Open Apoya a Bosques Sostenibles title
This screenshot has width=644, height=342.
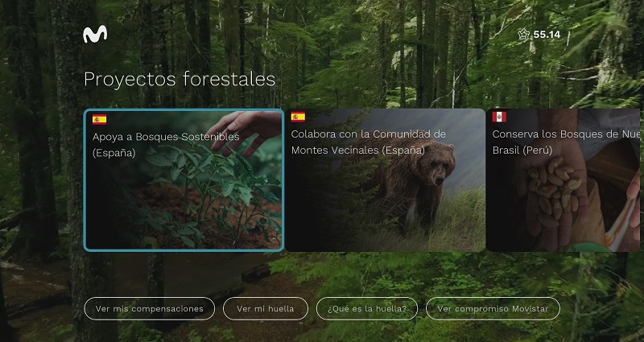(166, 145)
